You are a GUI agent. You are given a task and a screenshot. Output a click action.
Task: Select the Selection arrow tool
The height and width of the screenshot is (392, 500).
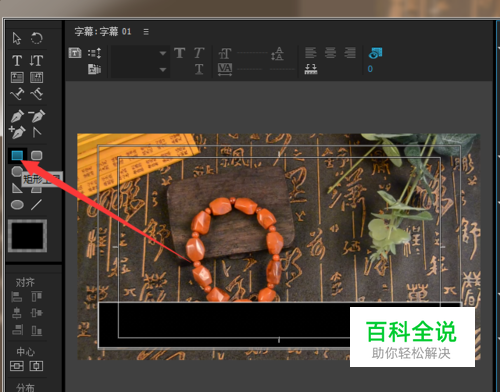point(17,38)
